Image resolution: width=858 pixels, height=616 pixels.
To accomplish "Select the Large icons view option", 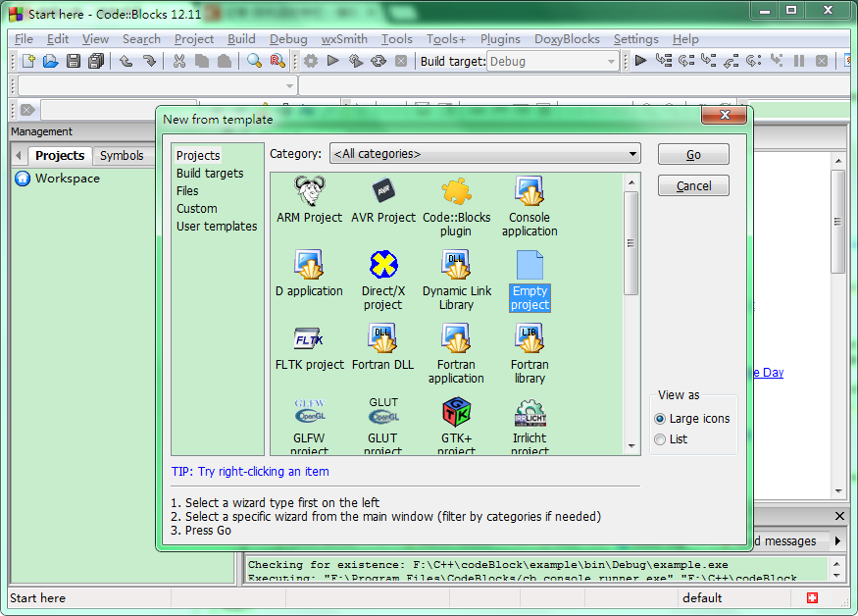I will 692,419.
